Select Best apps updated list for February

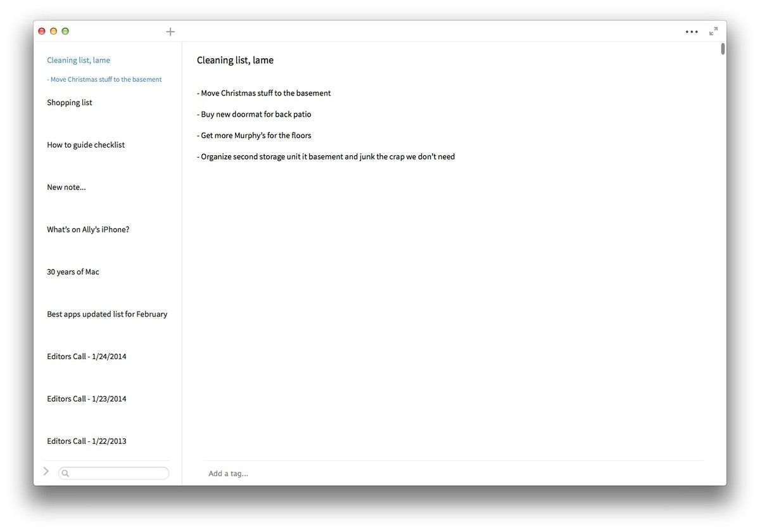coord(107,313)
